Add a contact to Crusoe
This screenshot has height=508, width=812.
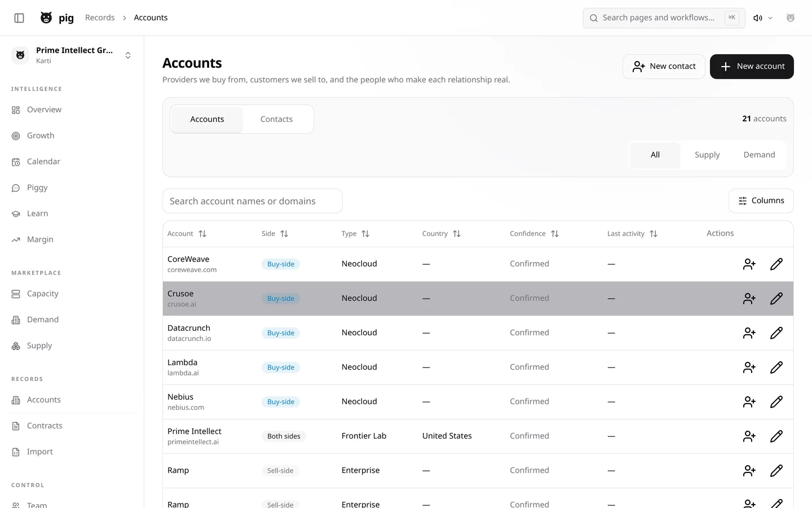click(749, 299)
